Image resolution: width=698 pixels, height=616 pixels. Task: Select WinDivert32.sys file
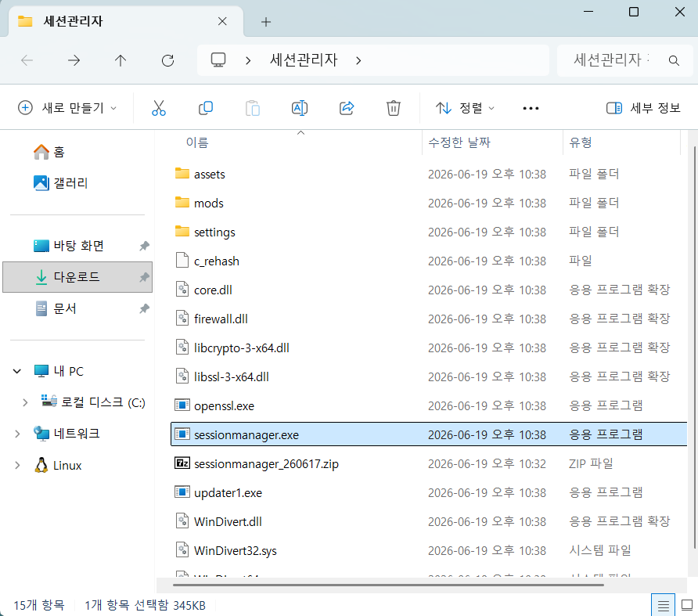point(235,550)
